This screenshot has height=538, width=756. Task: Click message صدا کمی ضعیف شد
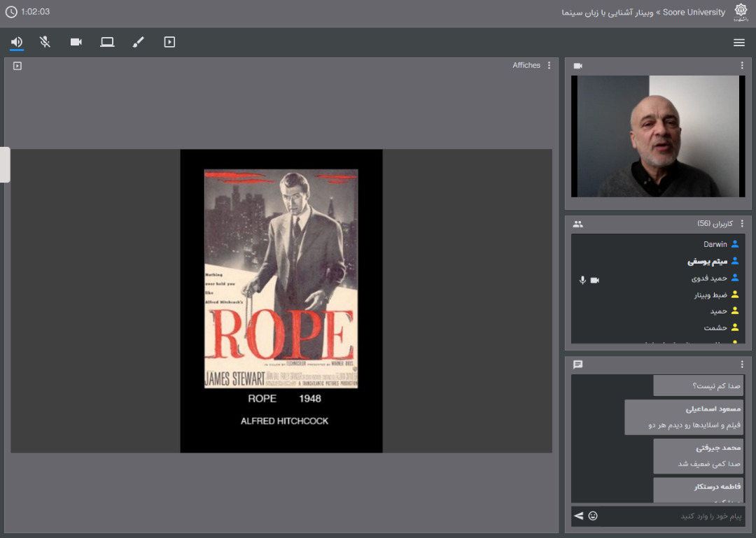708,464
